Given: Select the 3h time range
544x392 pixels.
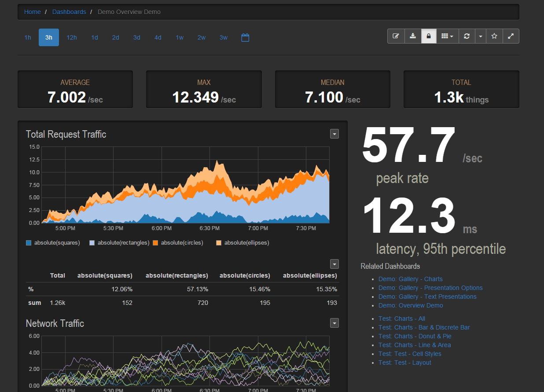Looking at the screenshot, I should point(49,37).
